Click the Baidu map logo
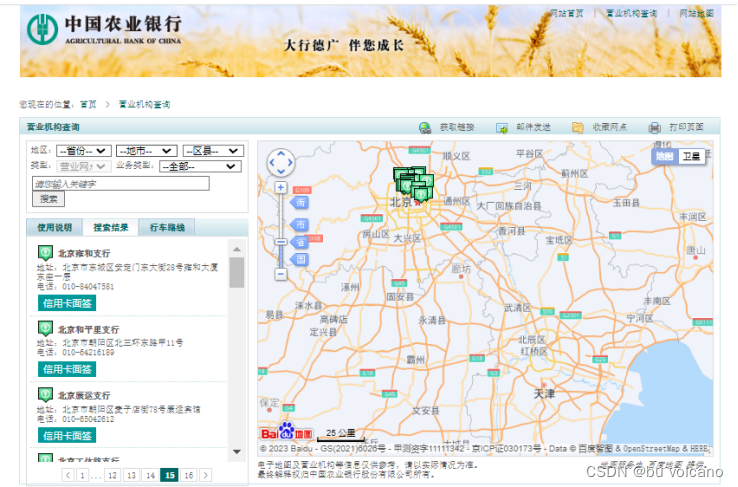738x487 pixels. [x=287, y=431]
